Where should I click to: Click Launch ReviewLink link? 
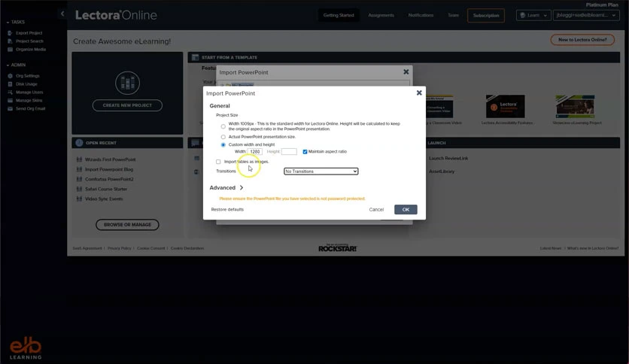tap(448, 159)
